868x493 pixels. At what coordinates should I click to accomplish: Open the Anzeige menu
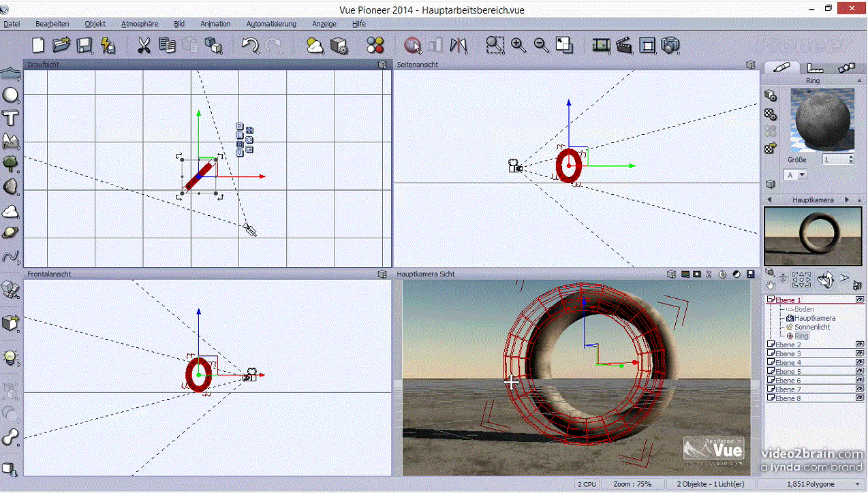[x=324, y=24]
